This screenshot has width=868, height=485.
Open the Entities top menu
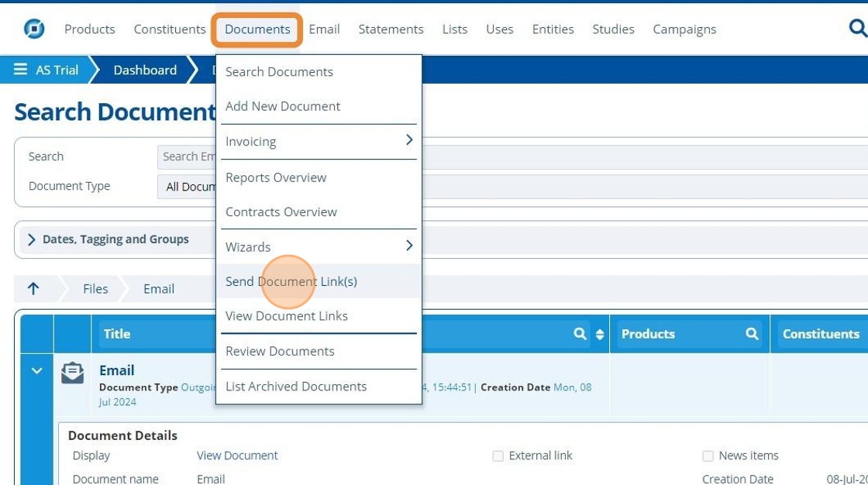tap(553, 29)
